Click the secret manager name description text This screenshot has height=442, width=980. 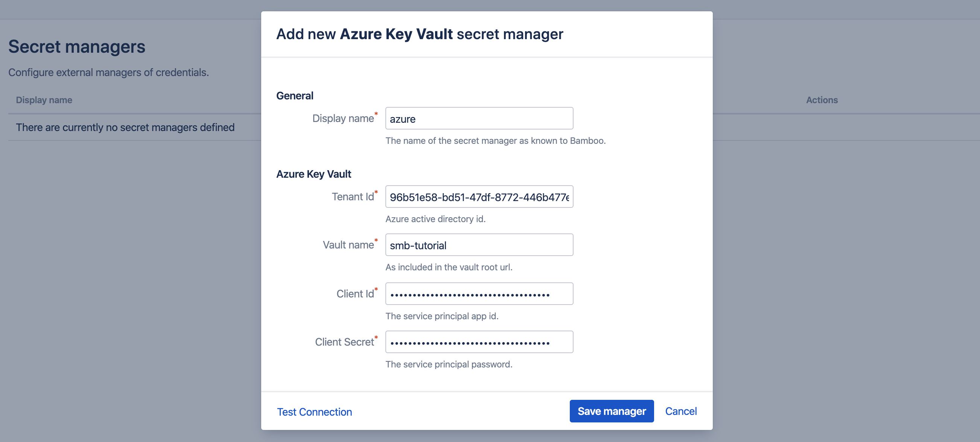[x=495, y=141]
